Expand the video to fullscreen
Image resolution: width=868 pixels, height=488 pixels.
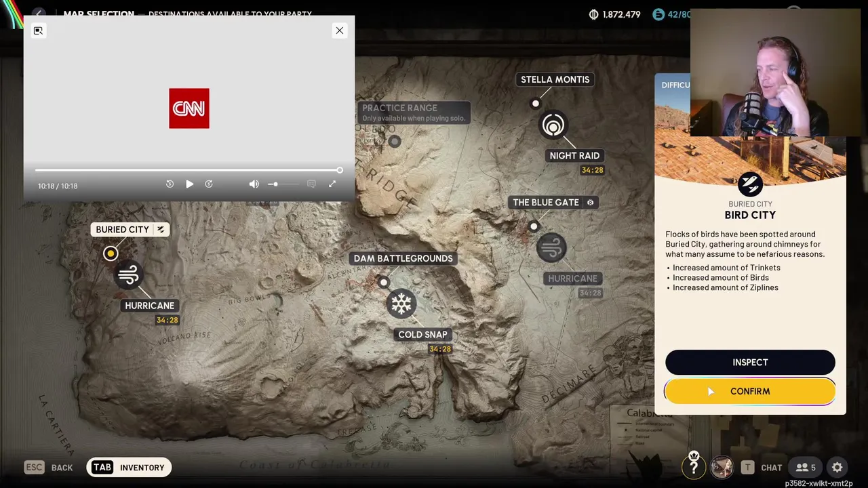pos(332,184)
